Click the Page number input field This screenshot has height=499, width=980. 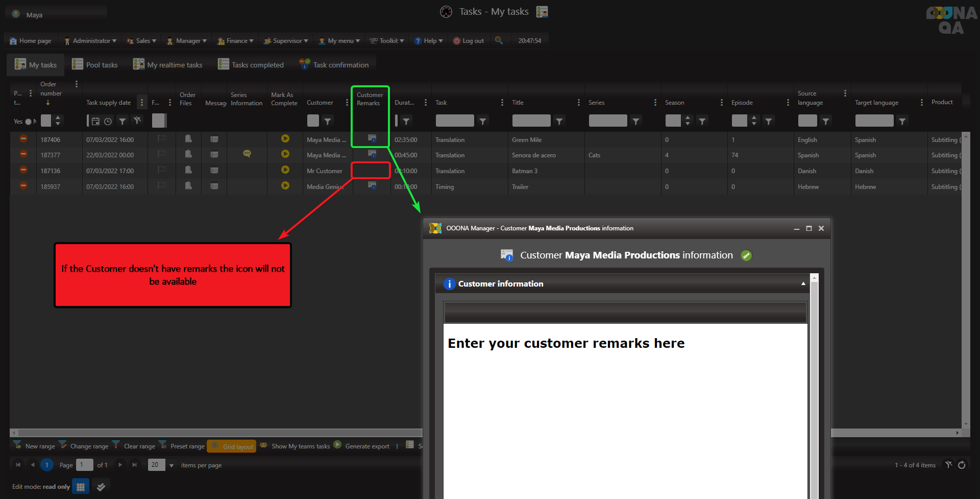coord(84,465)
